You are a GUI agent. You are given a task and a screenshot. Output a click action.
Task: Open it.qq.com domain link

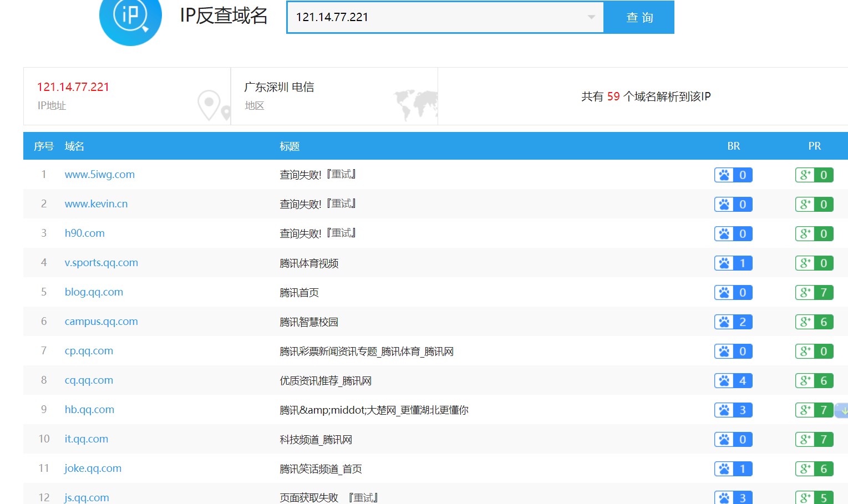[x=86, y=439]
